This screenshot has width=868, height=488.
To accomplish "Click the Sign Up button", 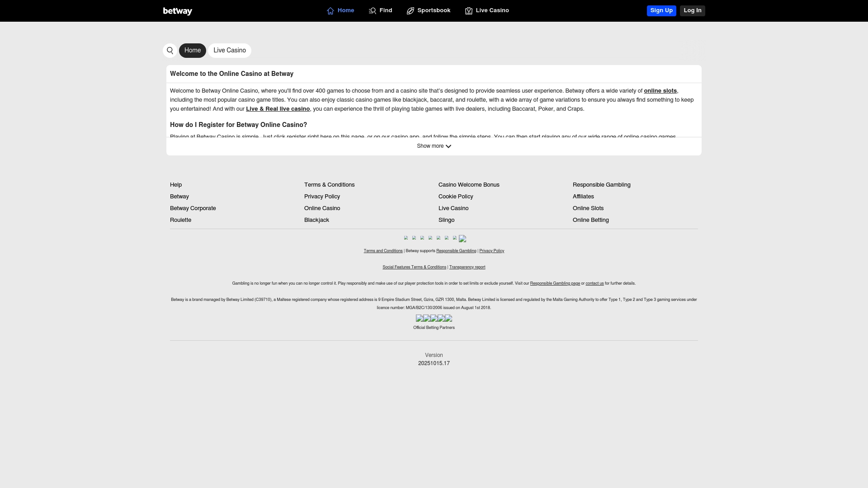I will point(661,10).
